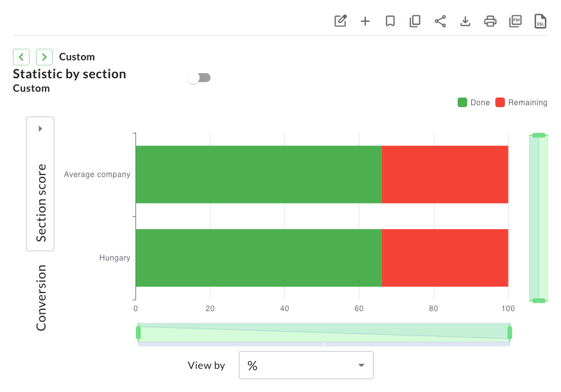561x392 pixels.
Task: Click the horizontal zoom slider's left handle
Action: (x=138, y=332)
